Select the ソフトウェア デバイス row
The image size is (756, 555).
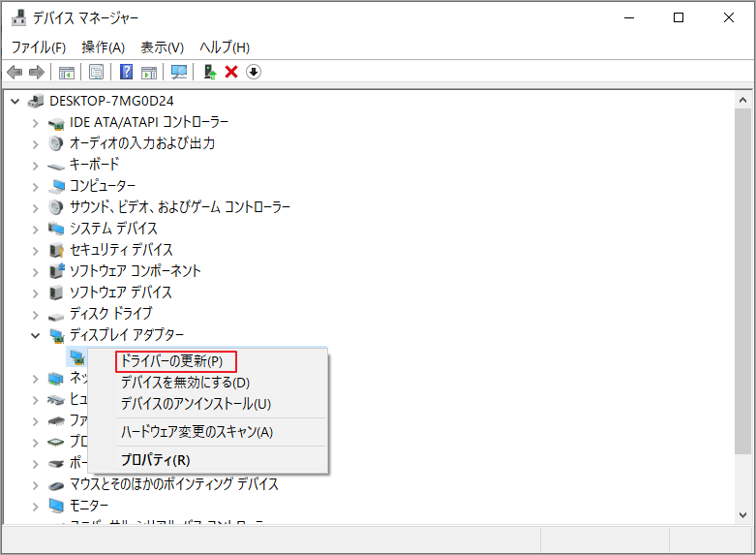point(121,293)
